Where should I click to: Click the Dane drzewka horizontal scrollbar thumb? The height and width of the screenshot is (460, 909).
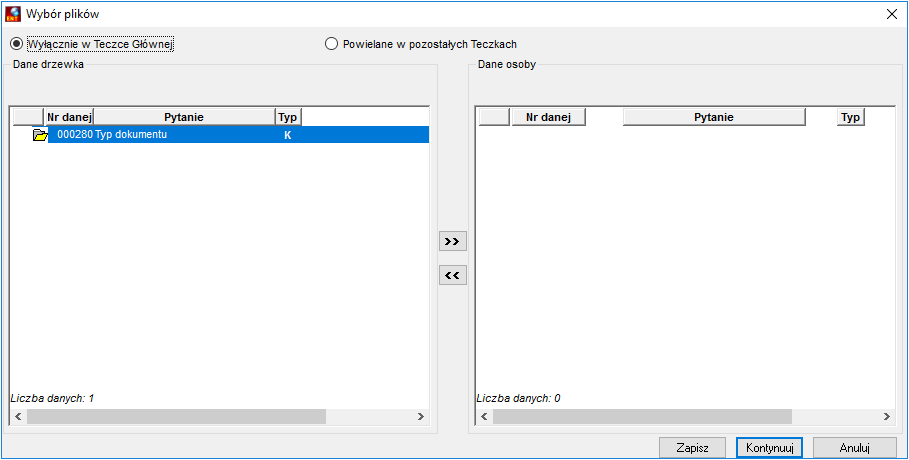tap(176, 416)
